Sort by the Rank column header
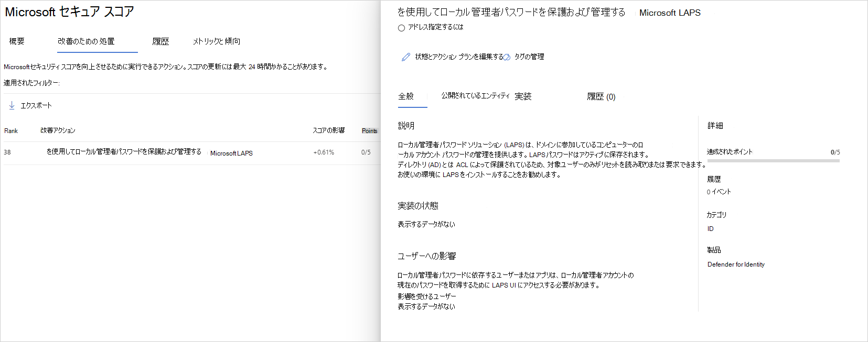The image size is (868, 342). click(x=11, y=131)
